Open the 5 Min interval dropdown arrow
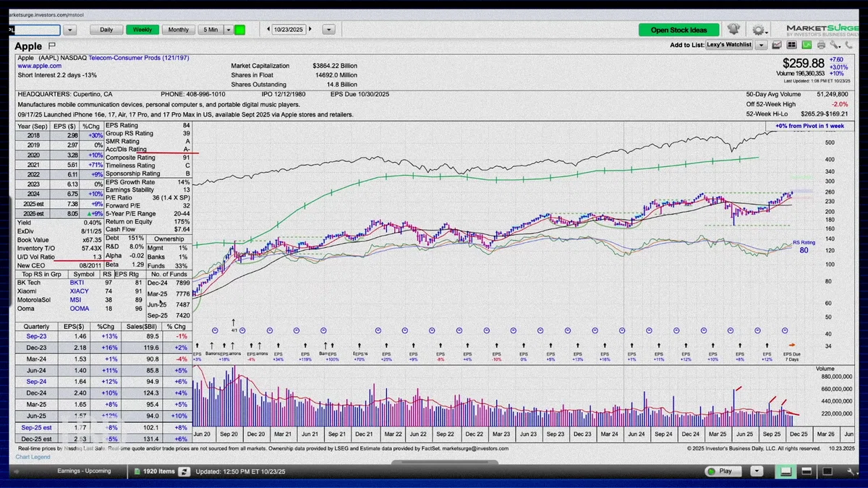 pos(229,30)
